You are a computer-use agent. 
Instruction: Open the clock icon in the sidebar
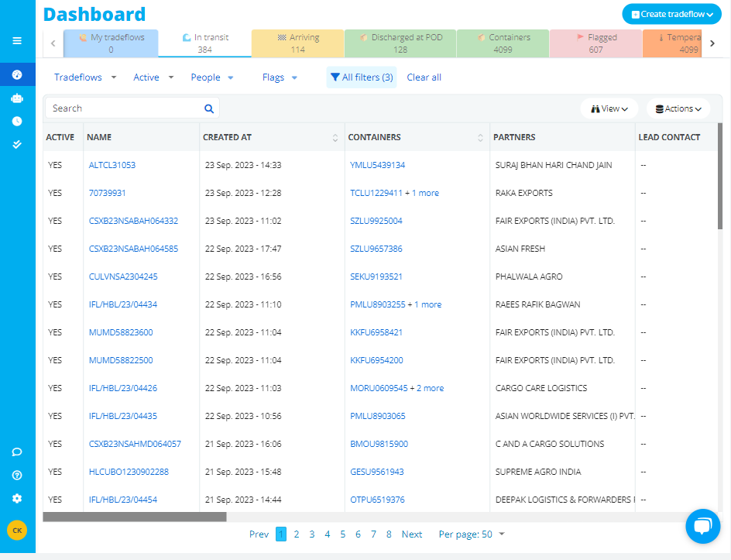[17, 122]
